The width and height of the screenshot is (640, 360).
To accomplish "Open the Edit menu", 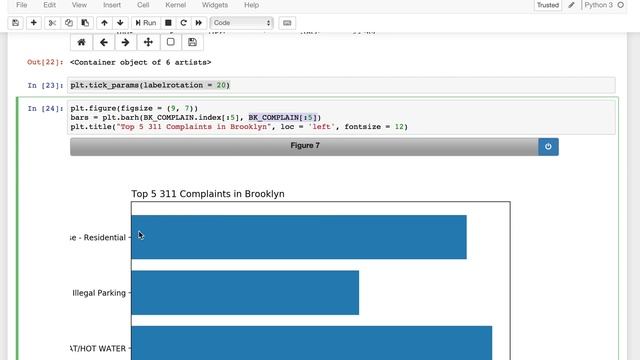I will [x=49, y=5].
